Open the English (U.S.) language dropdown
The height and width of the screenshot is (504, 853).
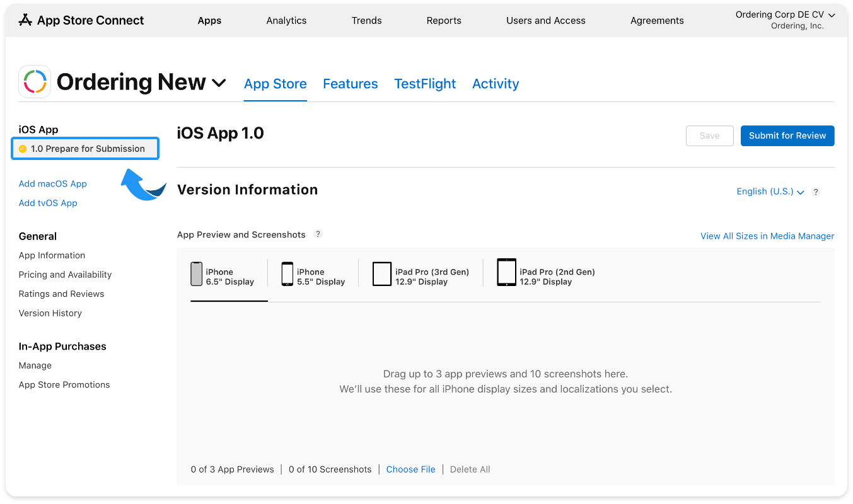tap(770, 192)
